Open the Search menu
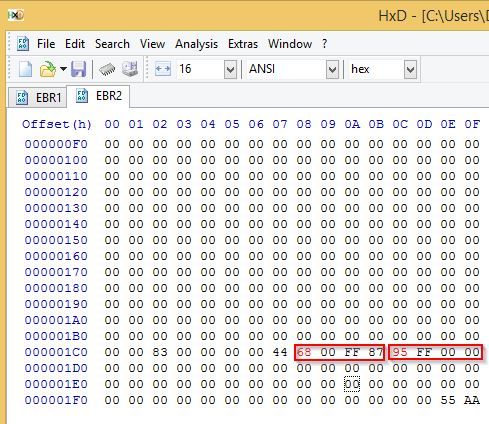The height and width of the screenshot is (424, 489). point(112,44)
